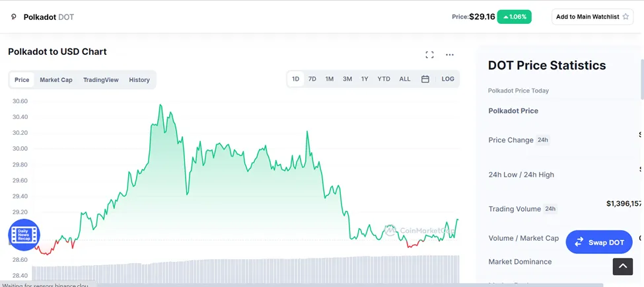The image size is (644, 287).
Task: Open the chart three-dots options menu
Action: 450,55
